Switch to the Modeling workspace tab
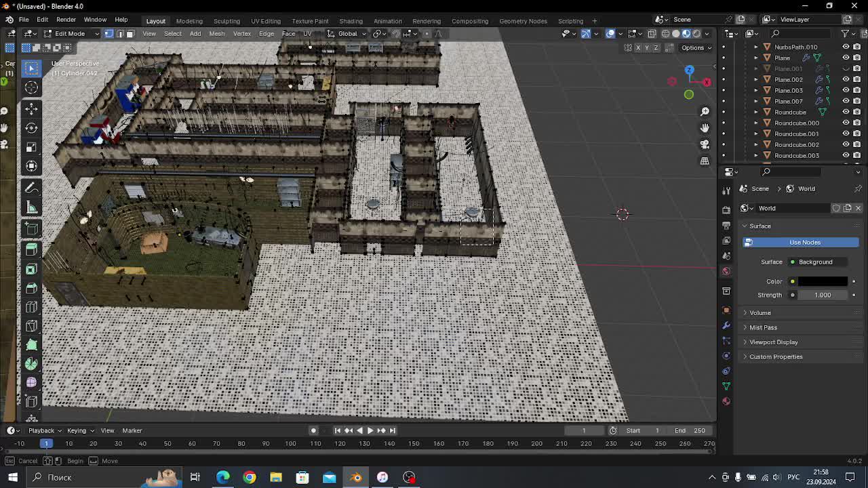868x488 pixels. coord(189,21)
